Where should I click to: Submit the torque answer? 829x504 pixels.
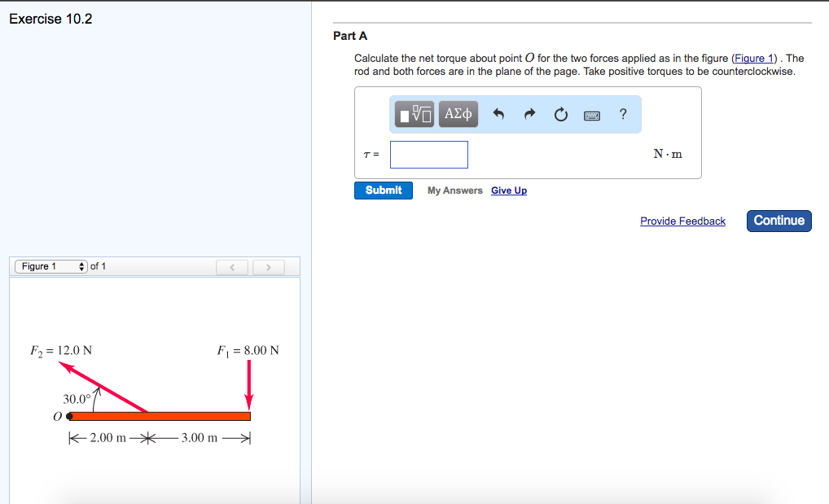click(383, 190)
